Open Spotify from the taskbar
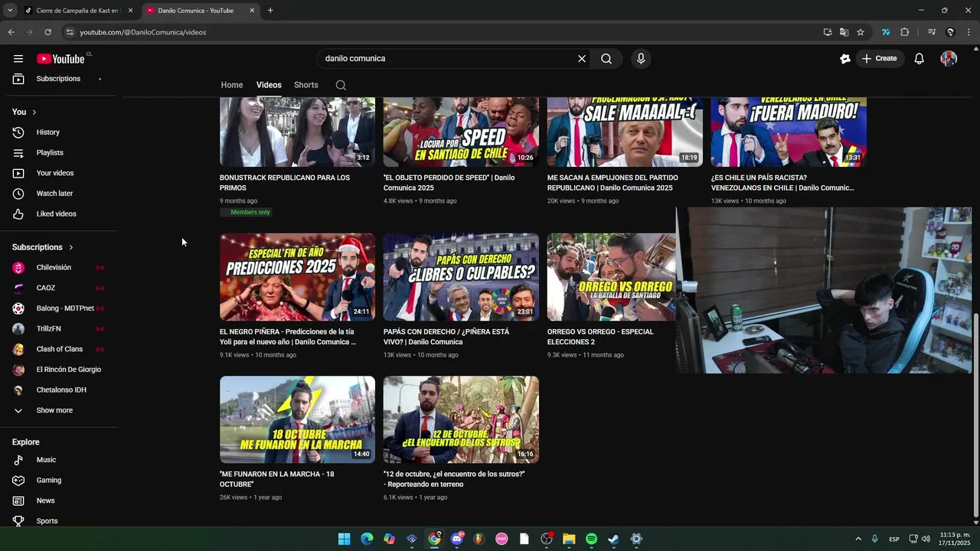The width and height of the screenshot is (980, 551). tap(591, 539)
